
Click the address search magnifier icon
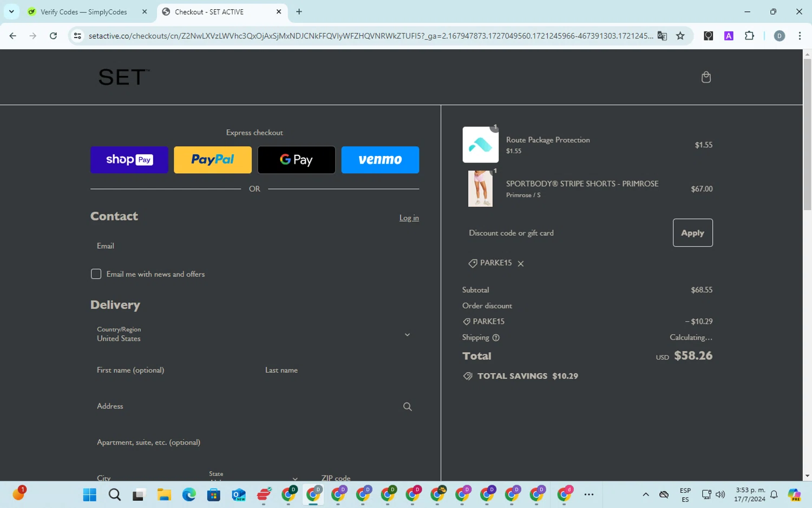tap(407, 407)
